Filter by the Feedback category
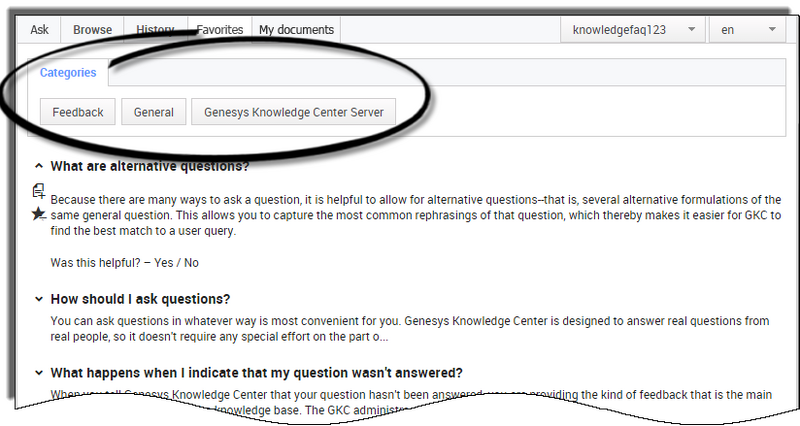Image resolution: width=800 pixels, height=426 pixels. tap(78, 112)
